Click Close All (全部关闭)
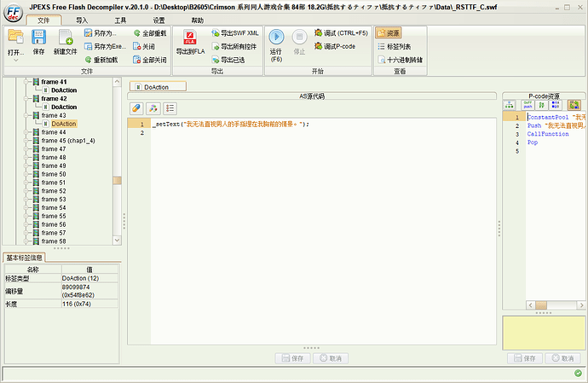Screen dimensions: 588x383 (x=150, y=60)
